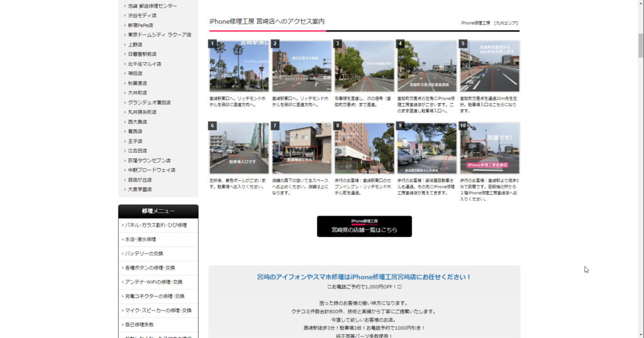Select the 丸井錦糸町店 shop link
The height and width of the screenshot is (338, 644).
click(142, 112)
